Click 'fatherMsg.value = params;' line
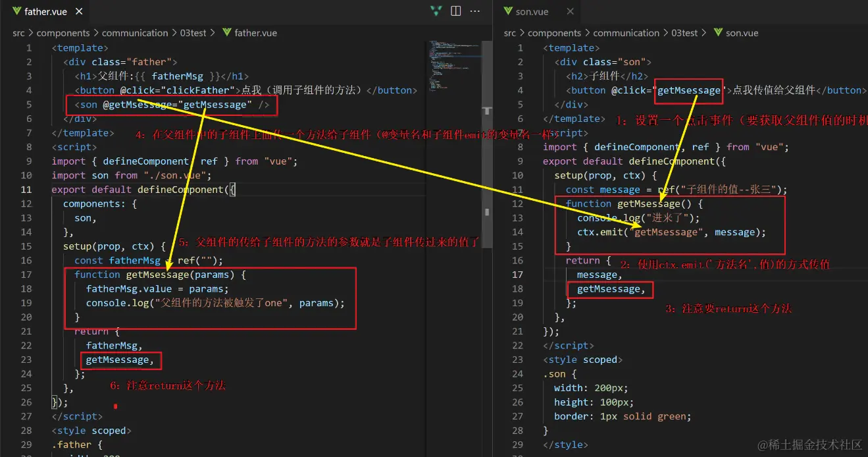The image size is (868, 457). tap(157, 289)
